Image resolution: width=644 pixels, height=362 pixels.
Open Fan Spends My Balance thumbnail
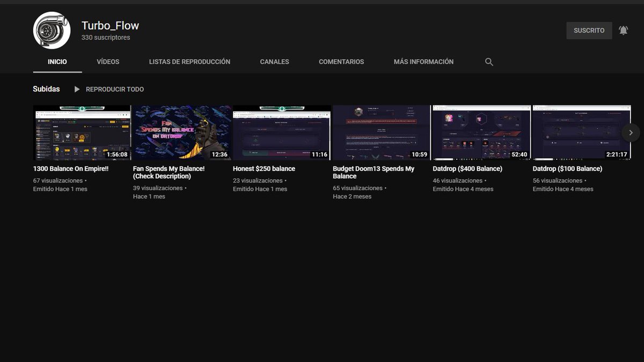182,133
